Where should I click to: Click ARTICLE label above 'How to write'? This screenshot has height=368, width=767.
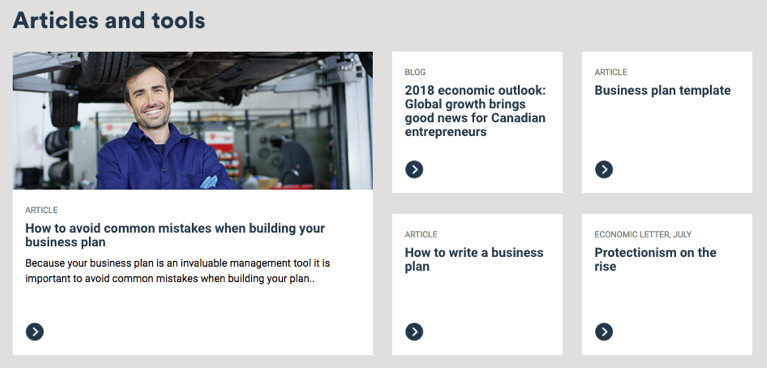coord(421,234)
